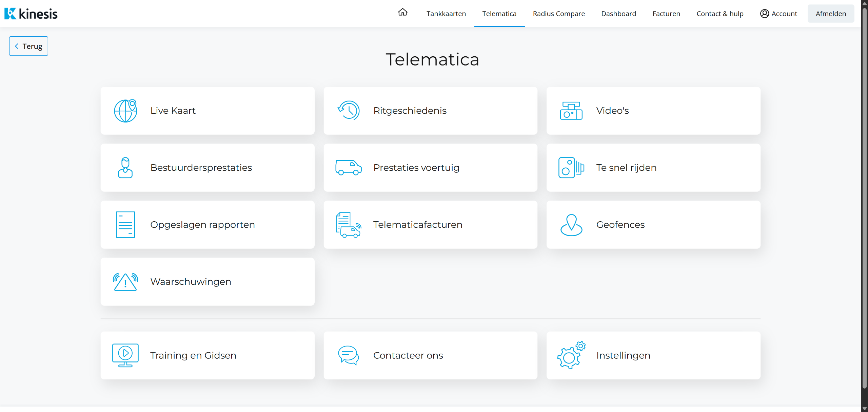Open Live Kaart globe icon

125,111
